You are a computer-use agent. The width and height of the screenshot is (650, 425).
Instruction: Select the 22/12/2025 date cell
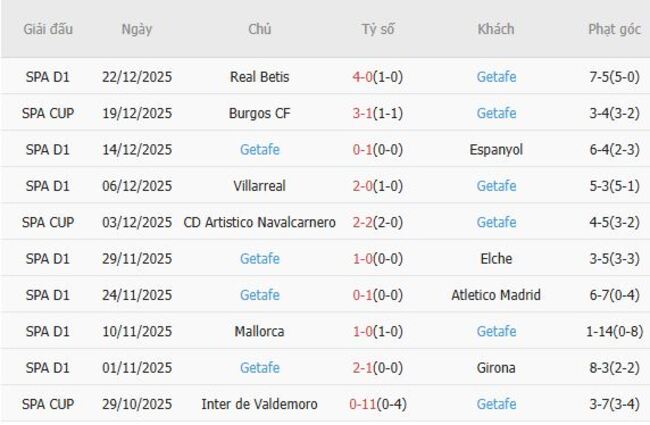(137, 77)
